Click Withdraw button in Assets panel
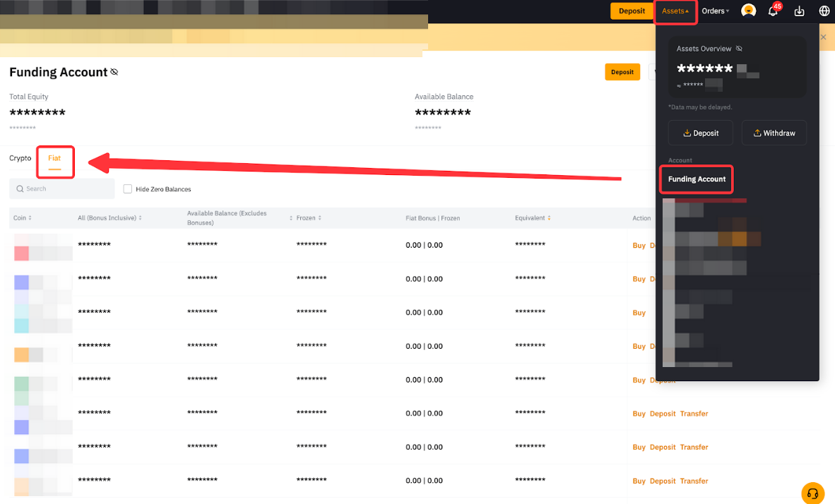This screenshot has width=835, height=504. [x=774, y=133]
